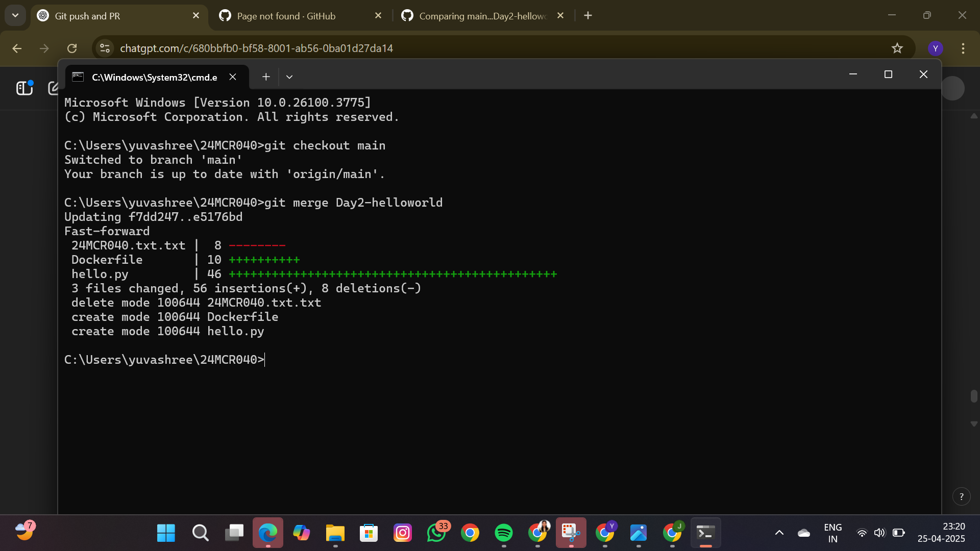Expand terminal profile dropdown chevron
This screenshot has height=551, width=980.
[x=289, y=77]
